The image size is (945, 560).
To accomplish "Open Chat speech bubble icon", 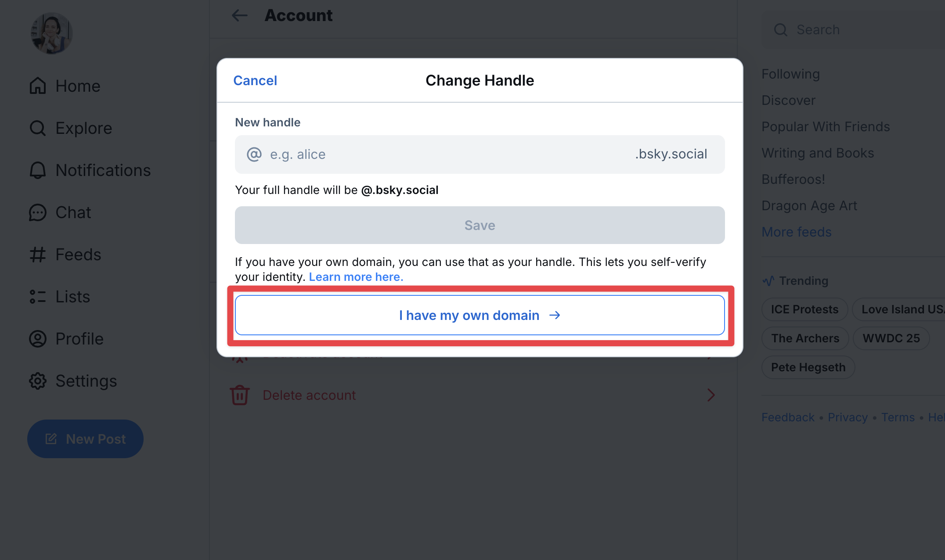I will (38, 212).
